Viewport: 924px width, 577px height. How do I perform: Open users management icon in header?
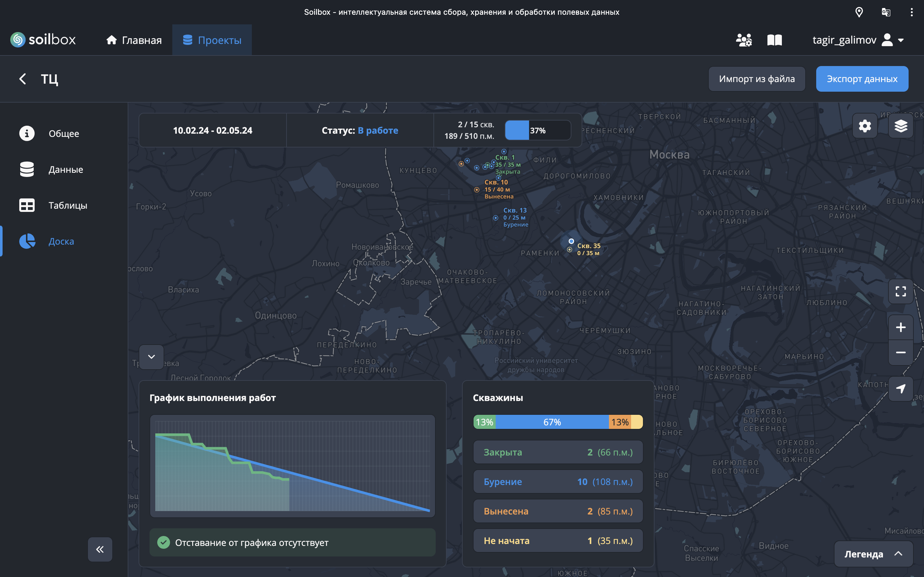(x=743, y=40)
